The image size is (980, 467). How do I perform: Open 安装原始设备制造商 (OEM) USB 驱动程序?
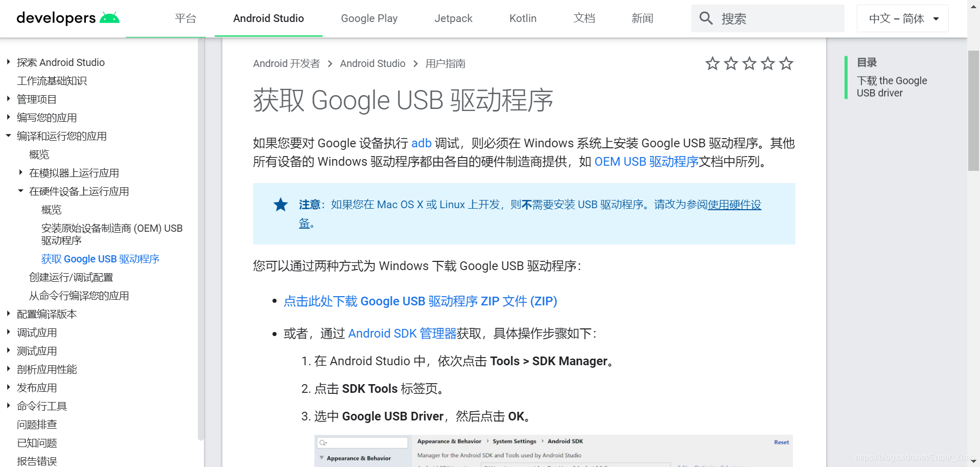[112, 234]
